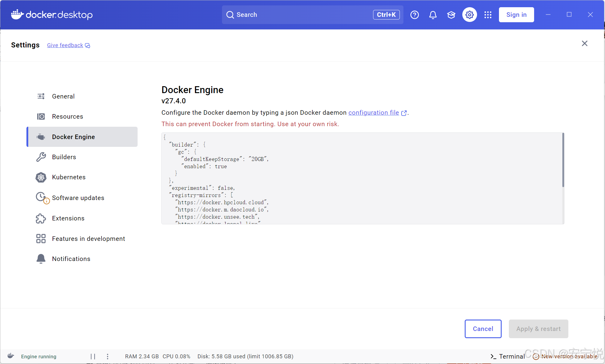
Task: Close the Settings panel with X
Action: click(x=585, y=44)
